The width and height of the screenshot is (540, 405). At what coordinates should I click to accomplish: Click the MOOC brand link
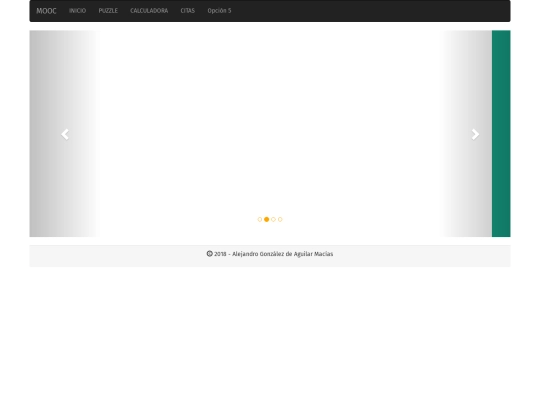click(46, 11)
